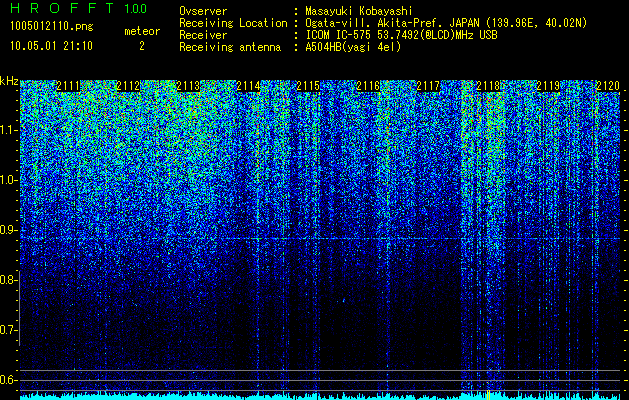Click the 2119 time marker
The image size is (629, 400).
click(x=548, y=86)
